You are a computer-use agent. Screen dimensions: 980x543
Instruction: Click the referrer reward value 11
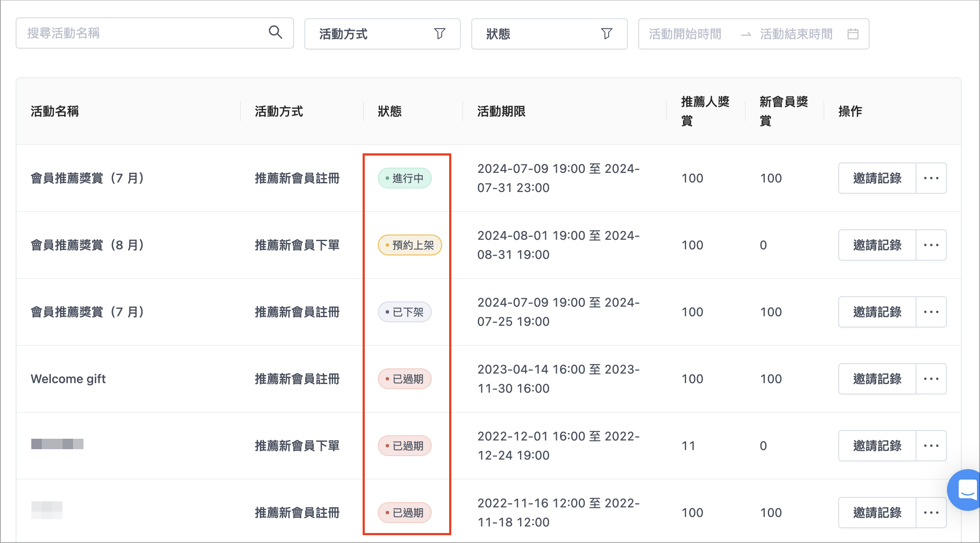pos(688,446)
